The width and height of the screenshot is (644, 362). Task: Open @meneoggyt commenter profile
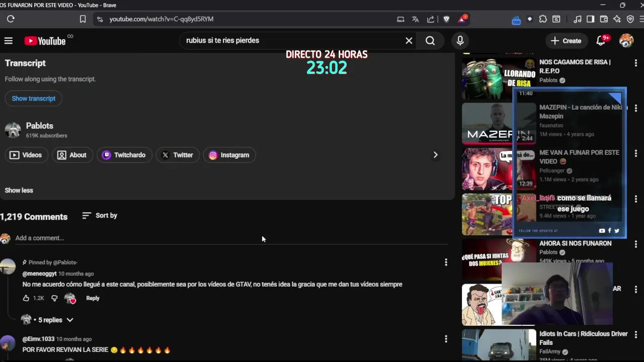coord(39,274)
